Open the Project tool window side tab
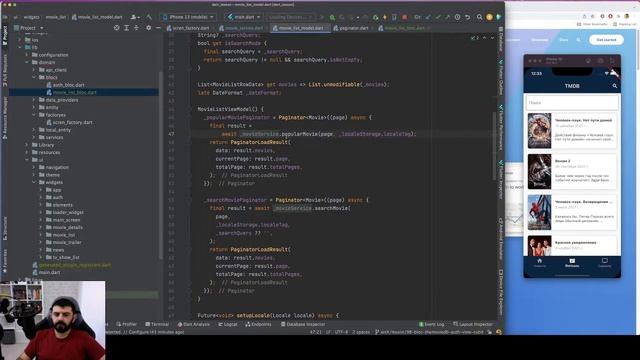 (x=4, y=36)
